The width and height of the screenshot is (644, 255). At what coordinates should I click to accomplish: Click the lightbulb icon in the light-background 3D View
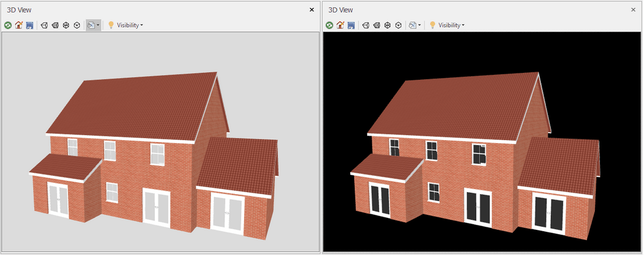pos(111,25)
